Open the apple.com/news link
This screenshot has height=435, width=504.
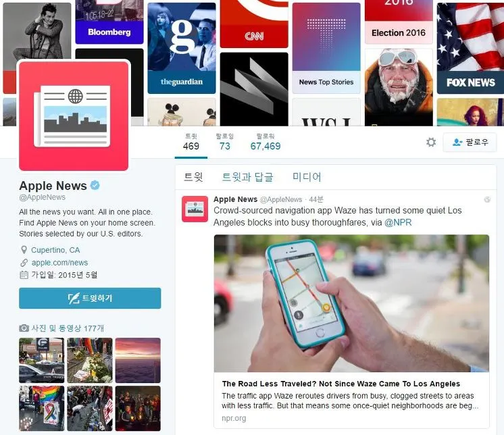[59, 263]
